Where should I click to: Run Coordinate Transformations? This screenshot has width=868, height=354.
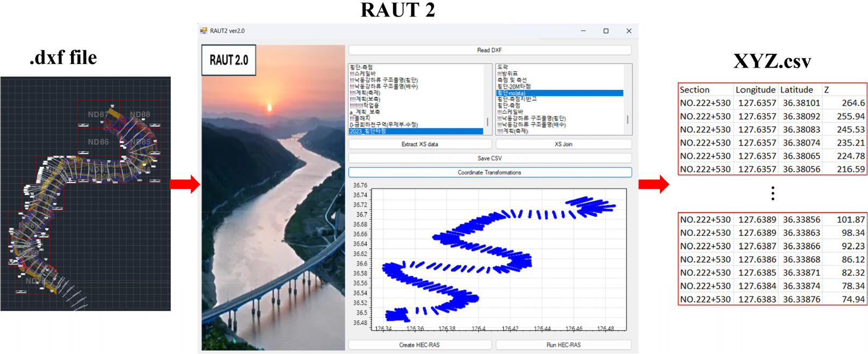tap(490, 172)
